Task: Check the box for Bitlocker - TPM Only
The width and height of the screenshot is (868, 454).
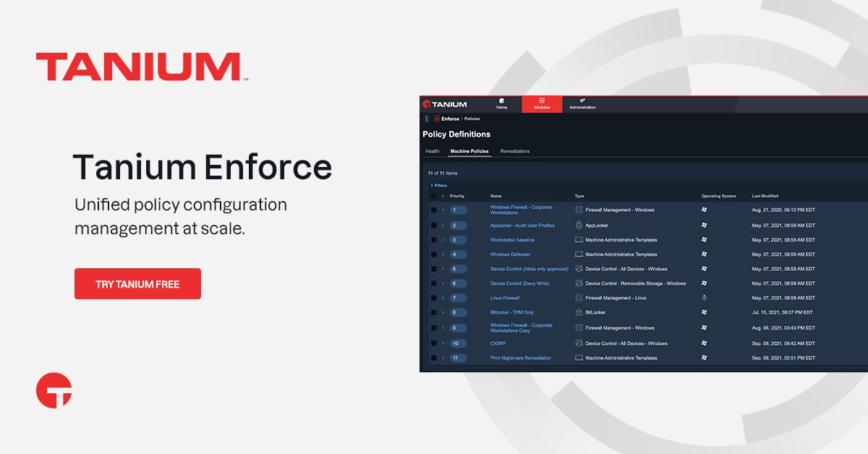Action: pos(434,312)
